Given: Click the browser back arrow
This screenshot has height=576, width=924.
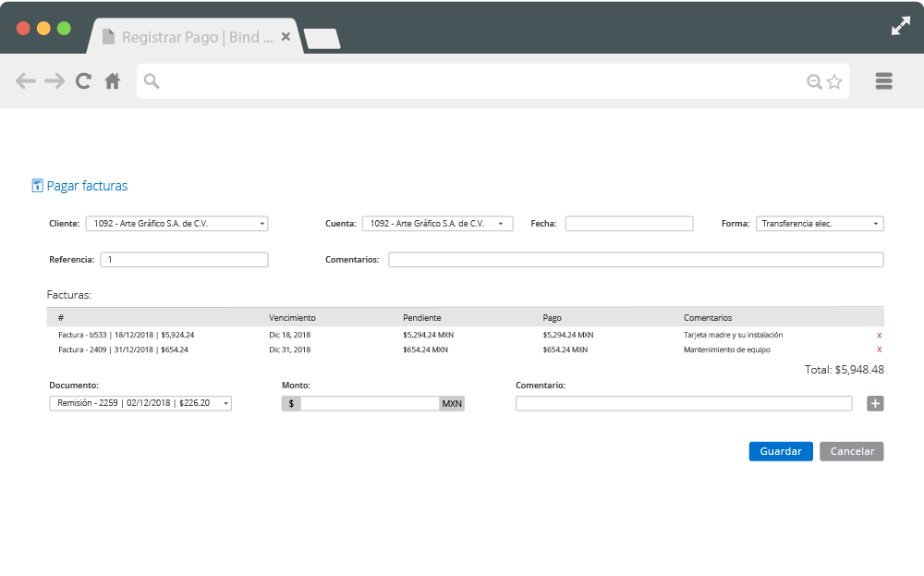Looking at the screenshot, I should point(26,80).
